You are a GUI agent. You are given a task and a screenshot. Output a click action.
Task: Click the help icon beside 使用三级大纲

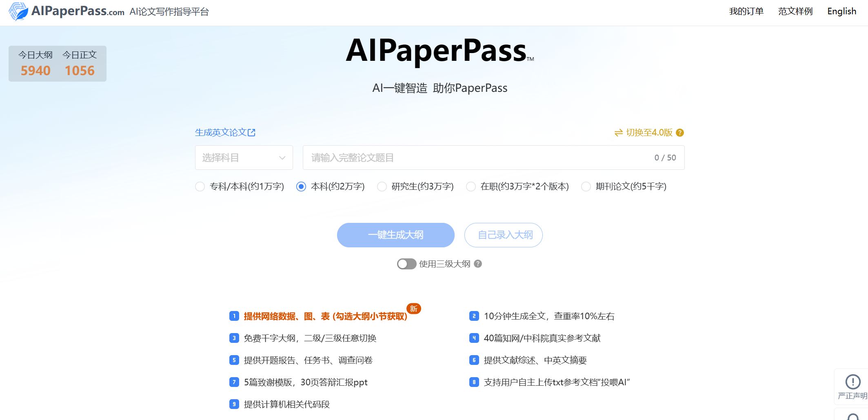point(478,264)
